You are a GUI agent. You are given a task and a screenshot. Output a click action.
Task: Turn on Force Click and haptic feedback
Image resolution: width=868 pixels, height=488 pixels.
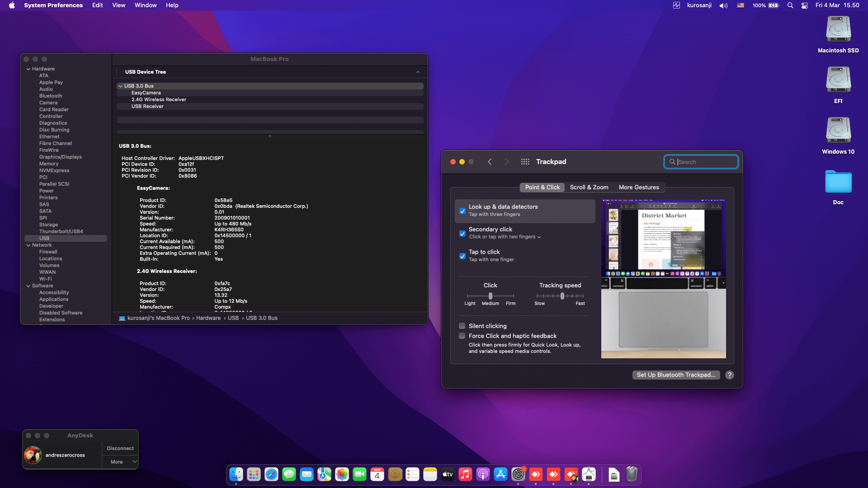click(x=462, y=336)
